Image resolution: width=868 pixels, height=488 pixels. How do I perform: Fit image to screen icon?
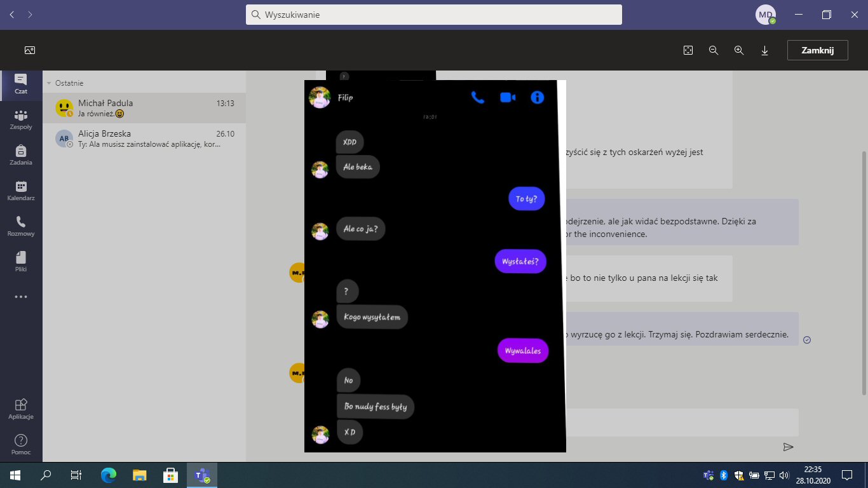point(688,50)
